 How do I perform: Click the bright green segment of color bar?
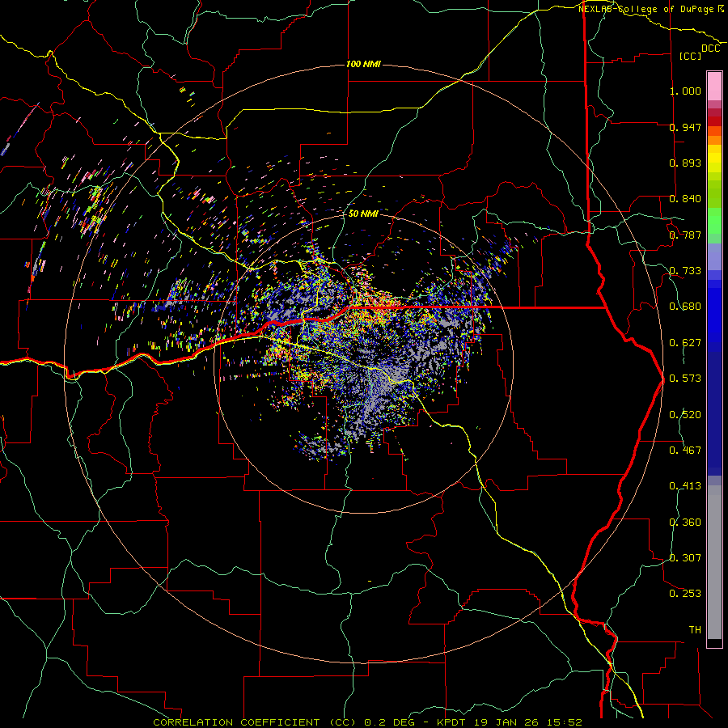click(x=714, y=221)
